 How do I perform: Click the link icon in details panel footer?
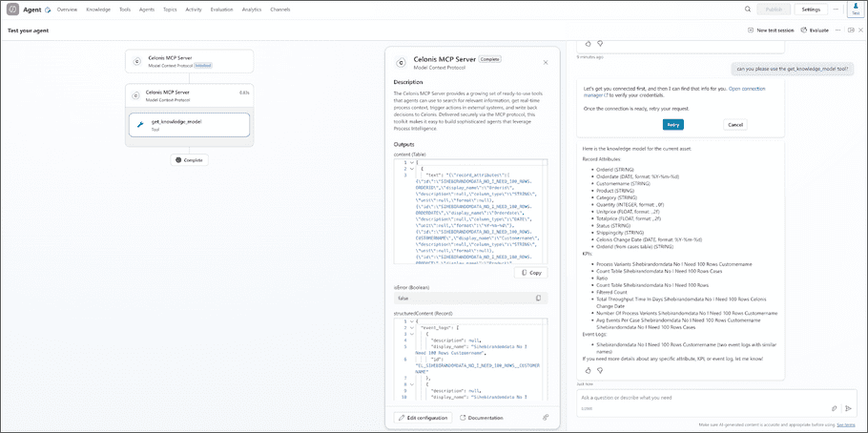coord(546,418)
